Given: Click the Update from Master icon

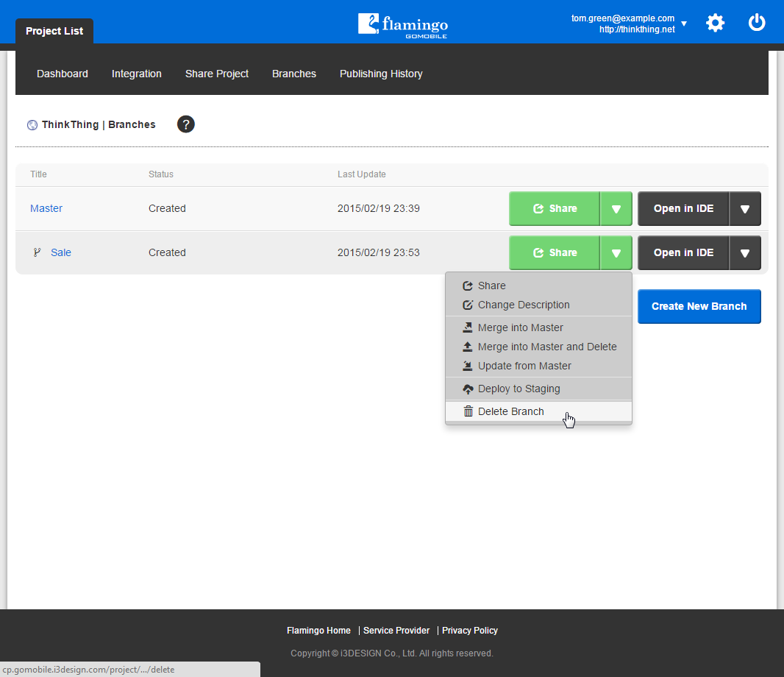Looking at the screenshot, I should [468, 366].
